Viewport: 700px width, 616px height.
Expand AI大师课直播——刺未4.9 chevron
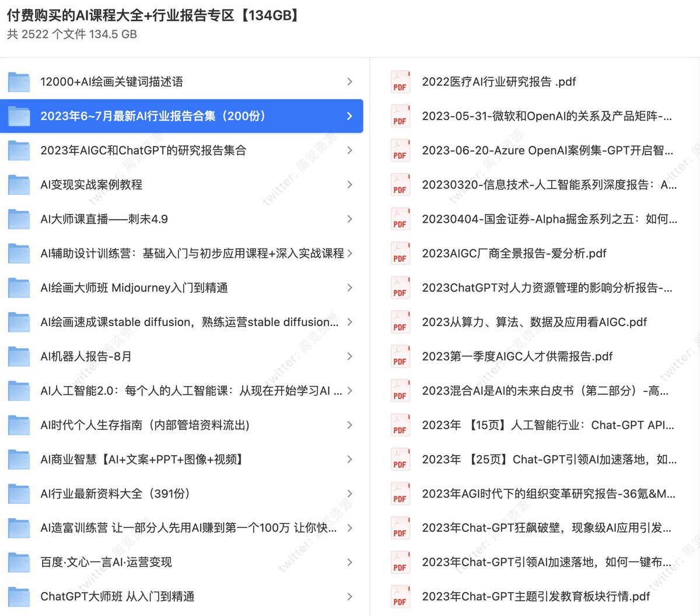pyautogui.click(x=349, y=219)
